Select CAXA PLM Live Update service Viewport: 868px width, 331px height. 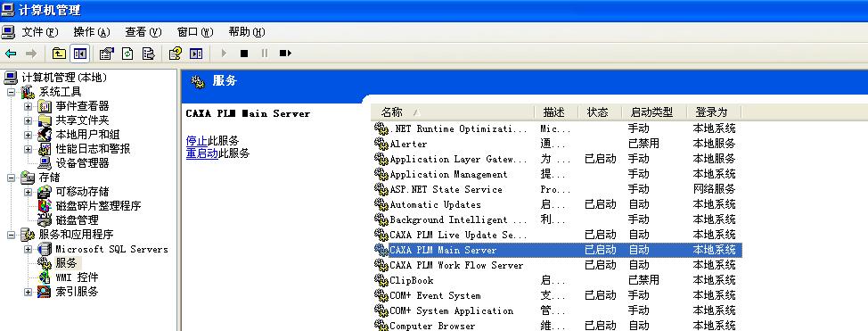pos(556,235)
